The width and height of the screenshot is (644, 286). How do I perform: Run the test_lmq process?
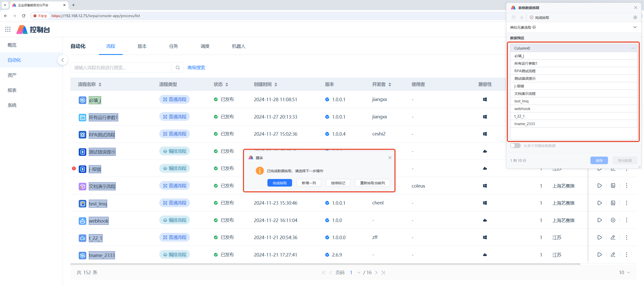tap(600, 203)
